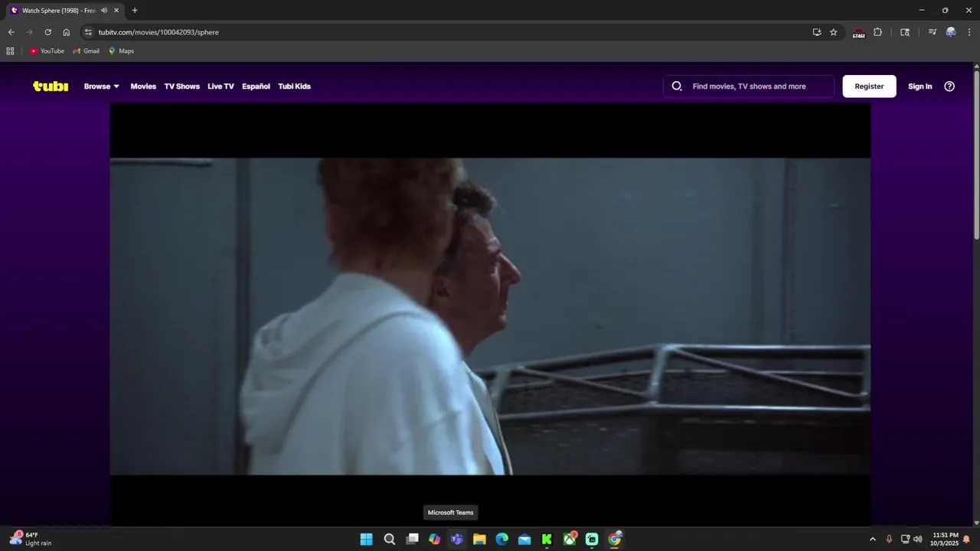The height and width of the screenshot is (551, 980).
Task: Click the Register button
Action: pos(869,86)
